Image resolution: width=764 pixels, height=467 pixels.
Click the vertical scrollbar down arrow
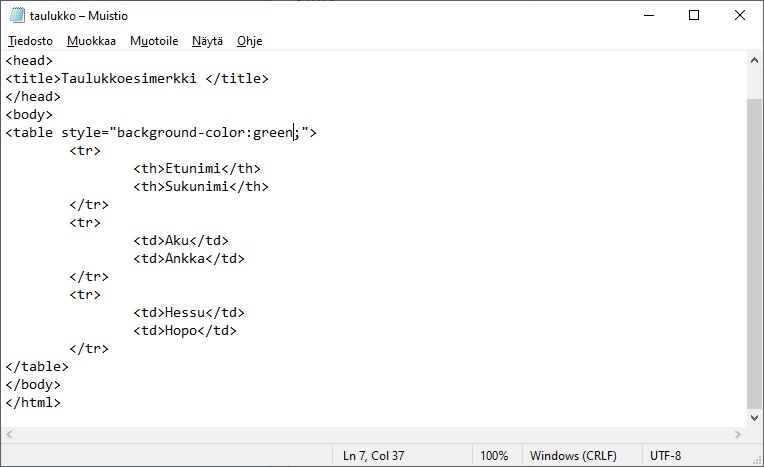[755, 419]
